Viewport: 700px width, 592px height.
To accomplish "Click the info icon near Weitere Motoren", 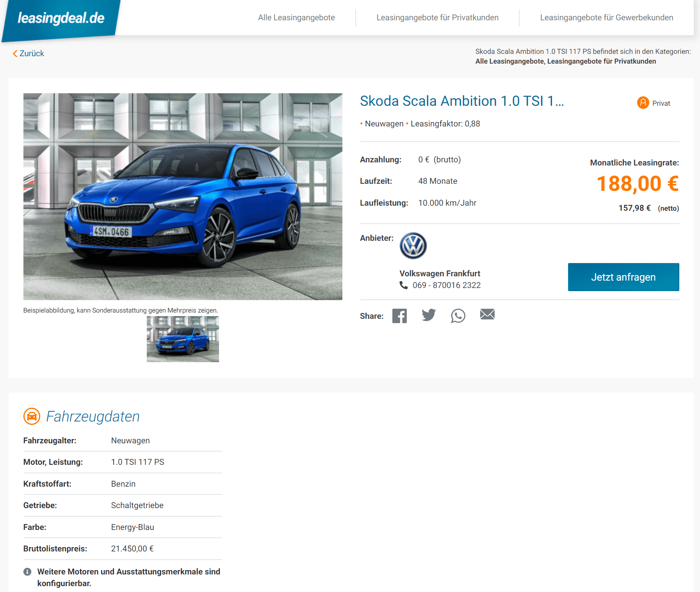I will [x=27, y=572].
